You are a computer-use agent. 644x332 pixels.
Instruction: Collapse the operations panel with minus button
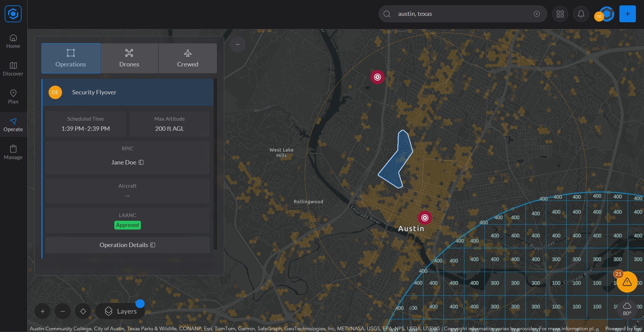coord(238,44)
